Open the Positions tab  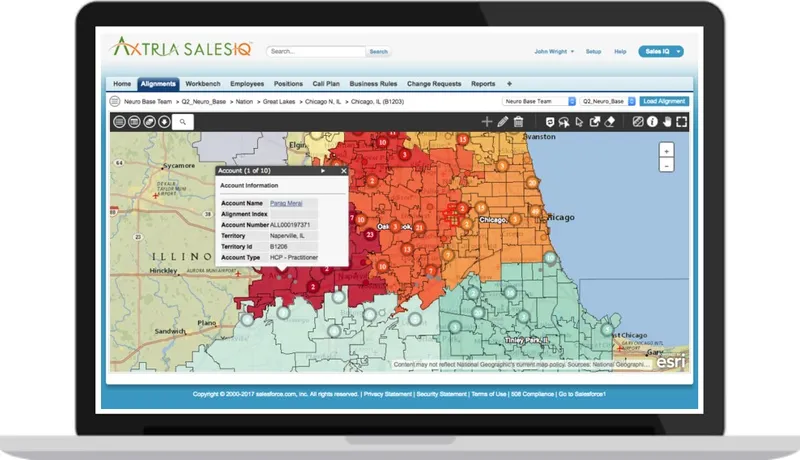tap(288, 84)
